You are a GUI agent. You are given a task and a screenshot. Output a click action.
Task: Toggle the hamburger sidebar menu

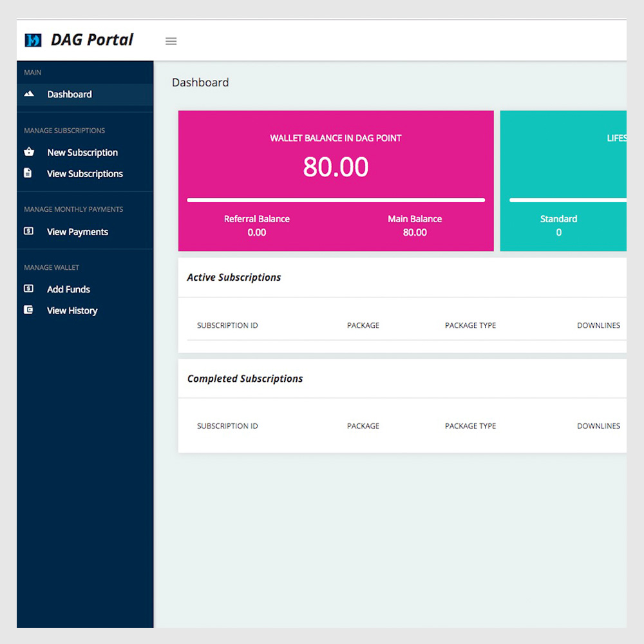point(171,41)
